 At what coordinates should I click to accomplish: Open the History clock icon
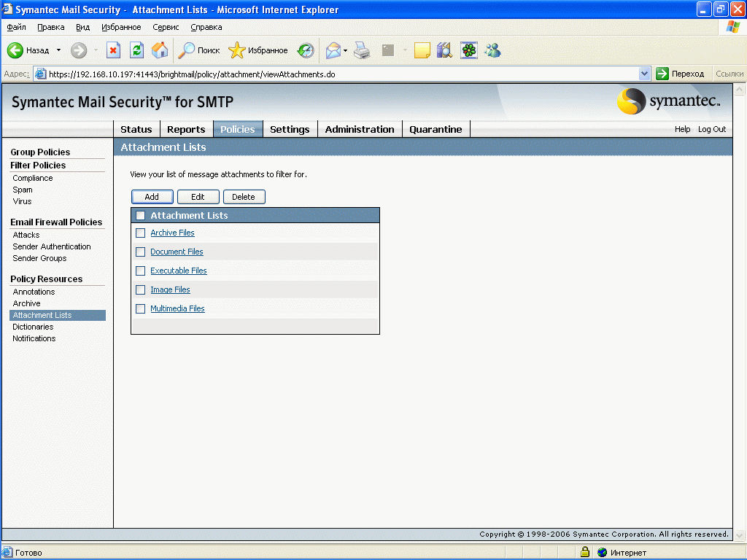pyautogui.click(x=306, y=50)
